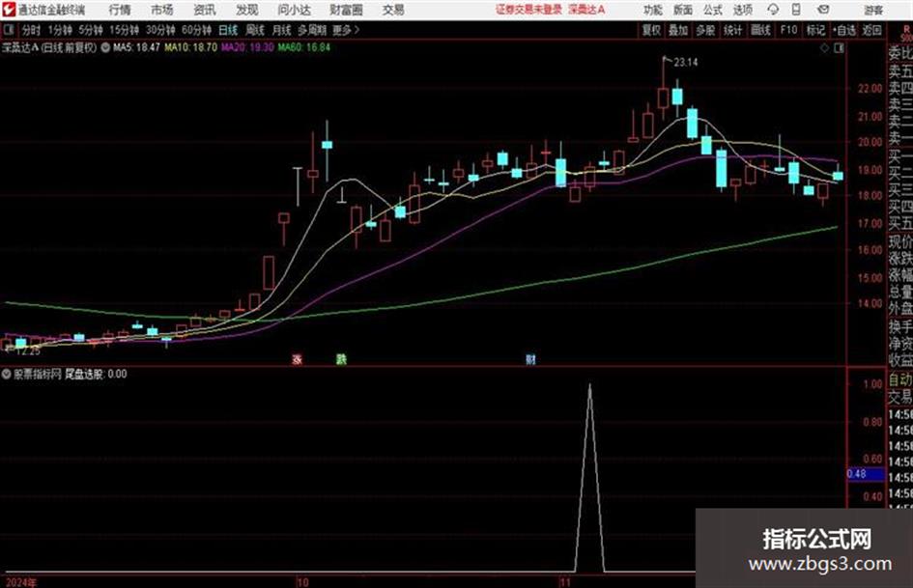Click the 证券交易未登录 login link
The width and height of the screenshot is (913, 588).
click(528, 10)
